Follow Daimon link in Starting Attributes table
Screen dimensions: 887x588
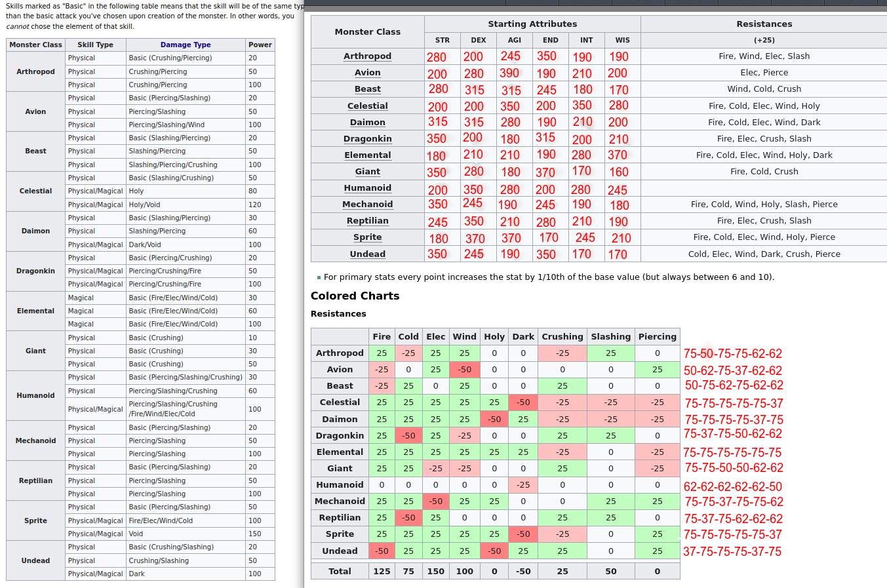coord(367,122)
